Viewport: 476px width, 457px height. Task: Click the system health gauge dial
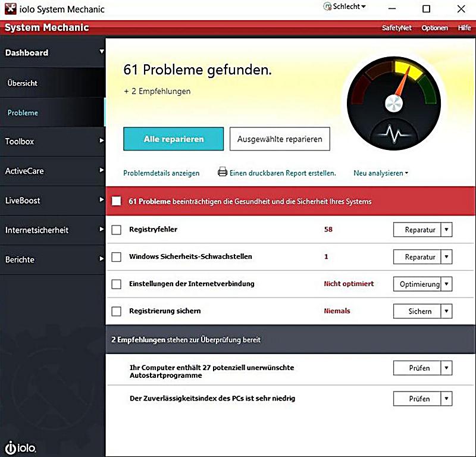394,104
